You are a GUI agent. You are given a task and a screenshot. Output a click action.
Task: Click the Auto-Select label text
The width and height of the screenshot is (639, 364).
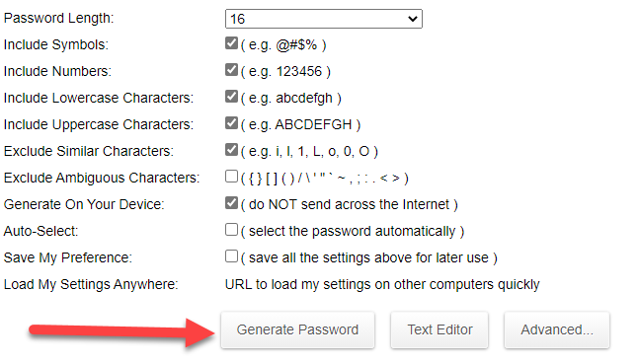point(40,231)
